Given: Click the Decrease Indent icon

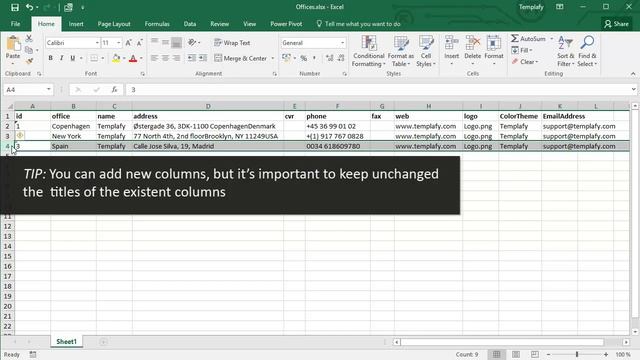Looking at the screenshot, I should tap(191, 58).
